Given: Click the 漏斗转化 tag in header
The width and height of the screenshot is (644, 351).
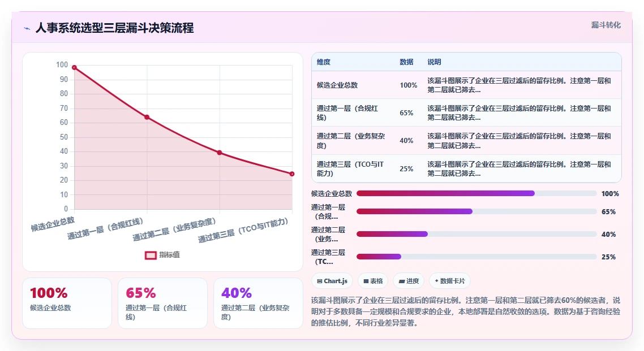Looking at the screenshot, I should coord(606,25).
